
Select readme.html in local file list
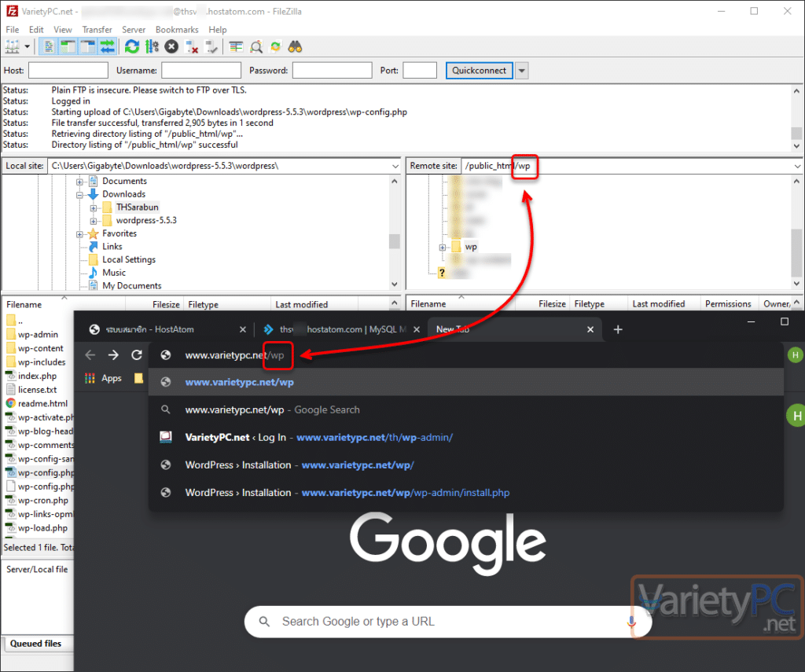click(42, 403)
